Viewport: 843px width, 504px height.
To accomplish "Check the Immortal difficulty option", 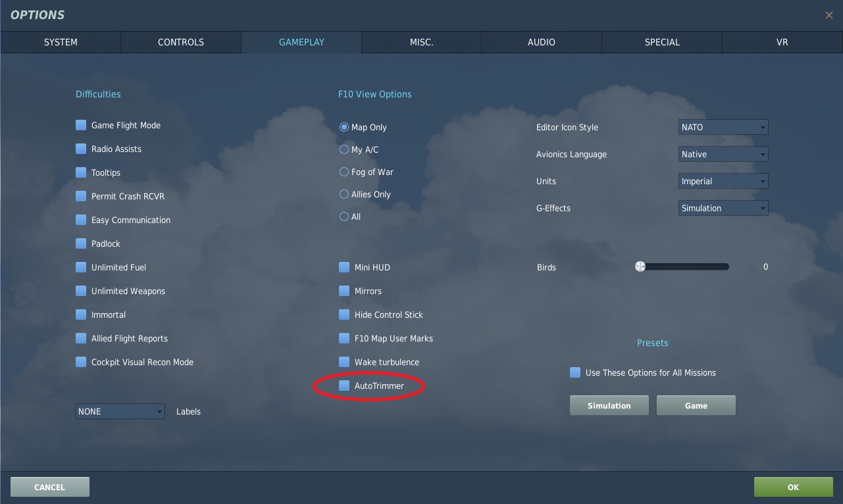I will coord(81,315).
